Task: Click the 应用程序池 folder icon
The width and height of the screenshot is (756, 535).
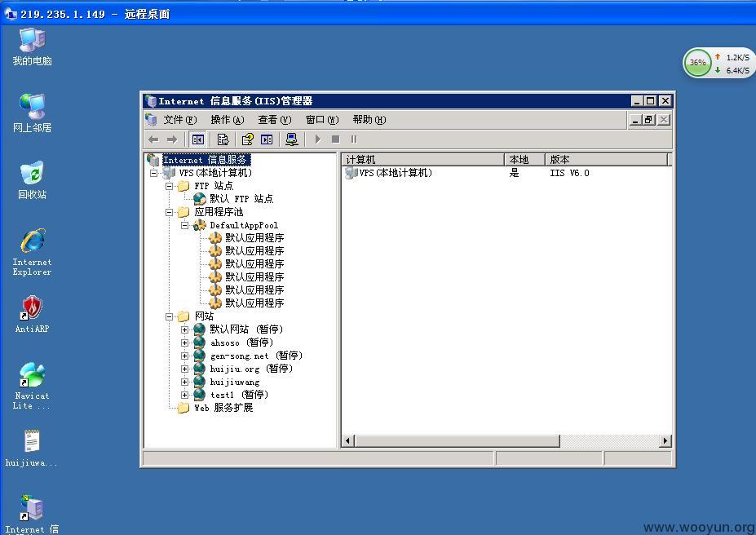Action: click(183, 212)
